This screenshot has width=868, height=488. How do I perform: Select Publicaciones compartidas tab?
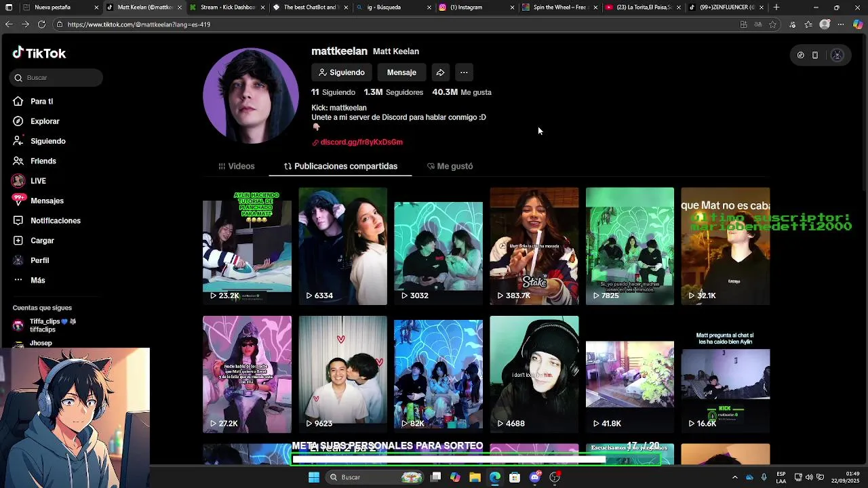pyautogui.click(x=340, y=166)
